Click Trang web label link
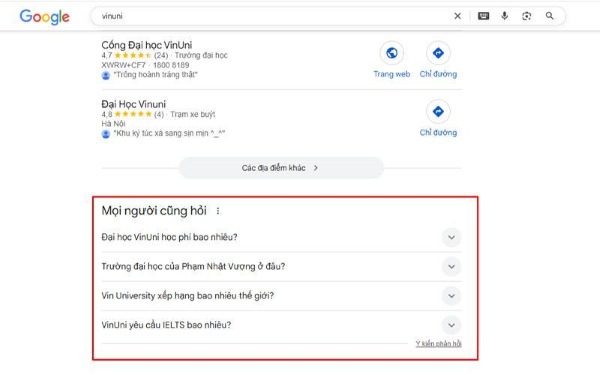The height and width of the screenshot is (375, 600). pyautogui.click(x=391, y=74)
